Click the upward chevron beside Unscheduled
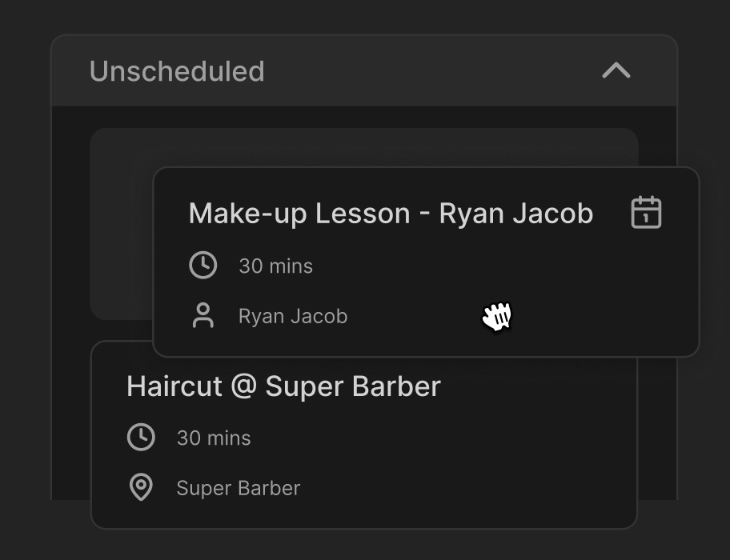 615,71
